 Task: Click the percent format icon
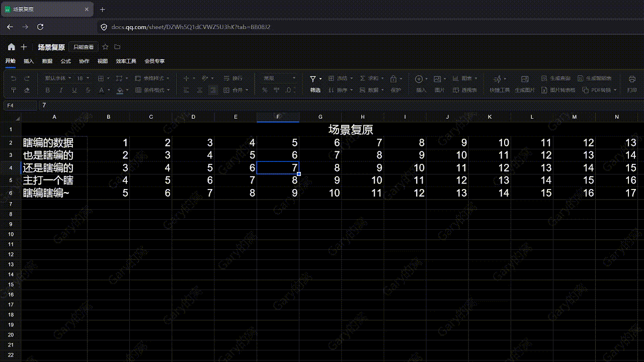(265, 90)
